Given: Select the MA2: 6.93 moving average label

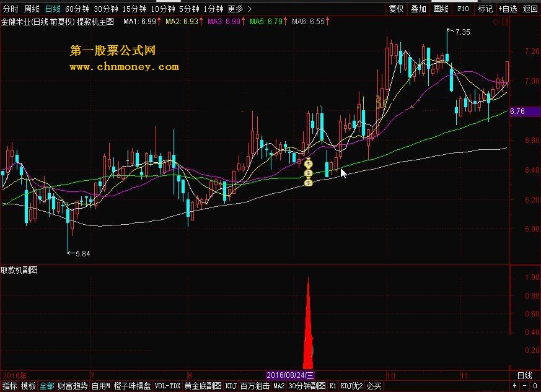Looking at the screenshot, I should coord(184,22).
